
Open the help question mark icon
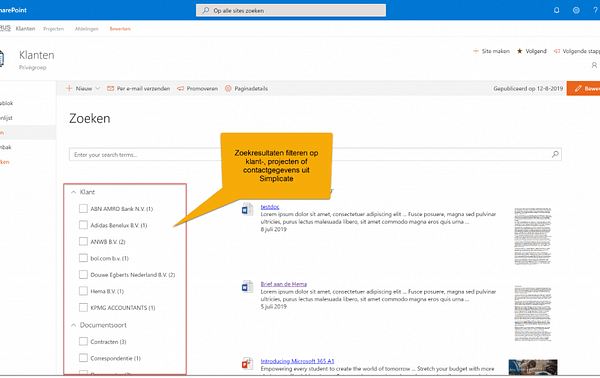[x=595, y=10]
